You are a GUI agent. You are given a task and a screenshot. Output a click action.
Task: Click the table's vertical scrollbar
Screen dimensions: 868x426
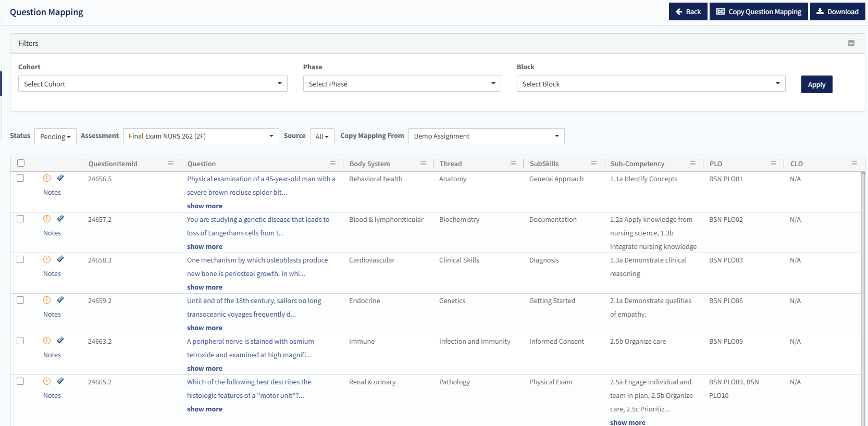[x=862, y=297]
